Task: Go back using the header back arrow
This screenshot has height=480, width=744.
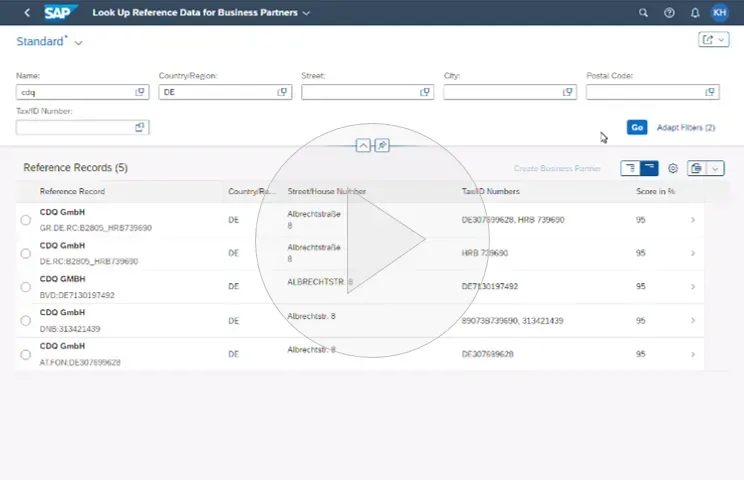Action: tap(27, 13)
